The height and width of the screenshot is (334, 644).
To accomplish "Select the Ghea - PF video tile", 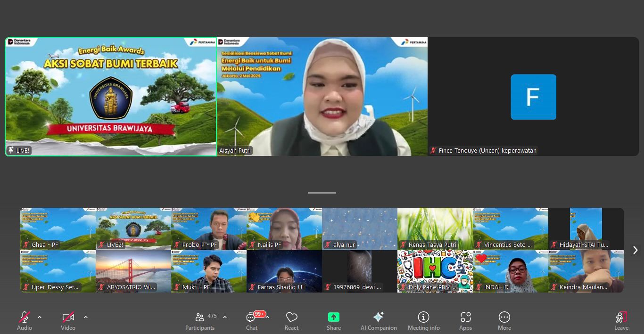I will coord(58,229).
